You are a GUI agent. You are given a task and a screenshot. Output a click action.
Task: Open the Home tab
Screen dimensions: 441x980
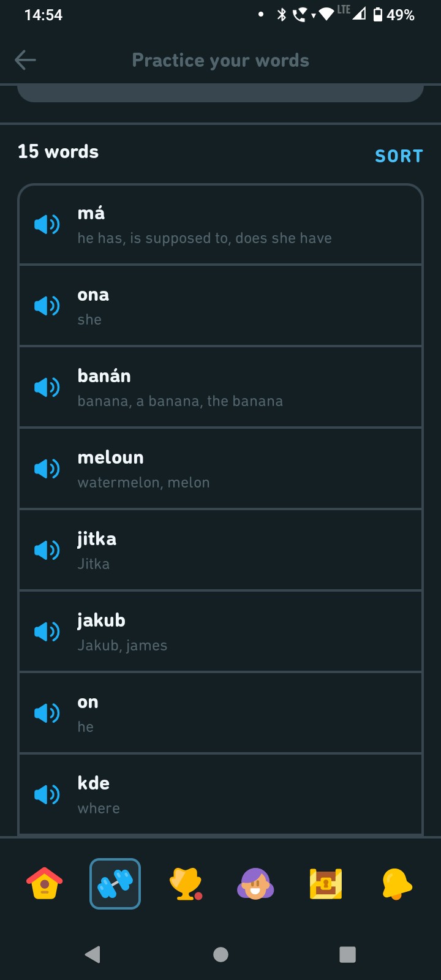[44, 884]
